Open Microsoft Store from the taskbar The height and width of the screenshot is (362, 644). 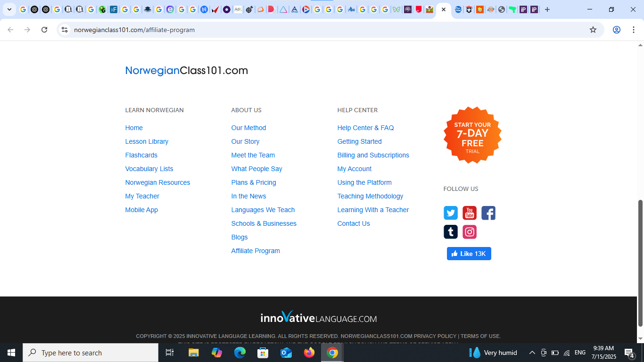[x=263, y=353]
